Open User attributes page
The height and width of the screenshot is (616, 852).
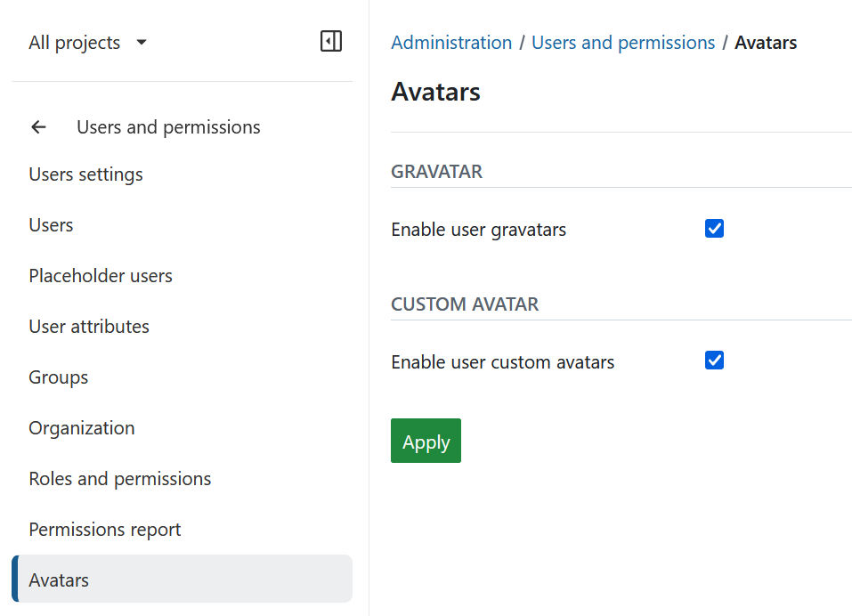click(89, 327)
